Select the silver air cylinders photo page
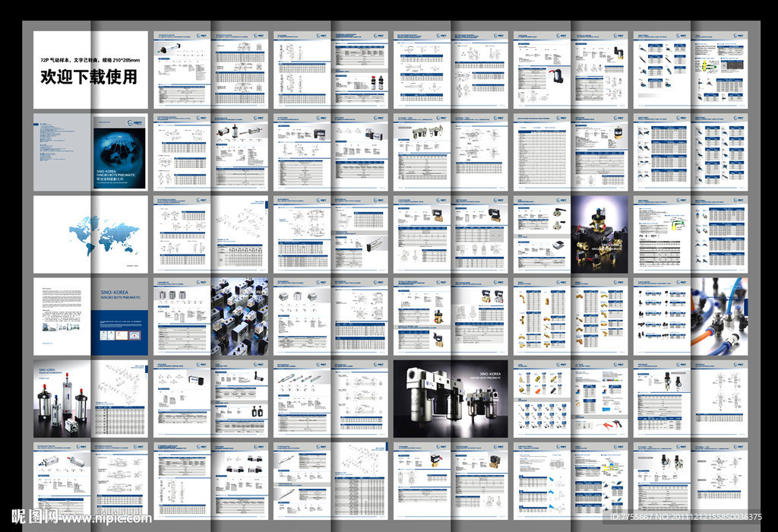This screenshot has width=778, height=532. 62,399
